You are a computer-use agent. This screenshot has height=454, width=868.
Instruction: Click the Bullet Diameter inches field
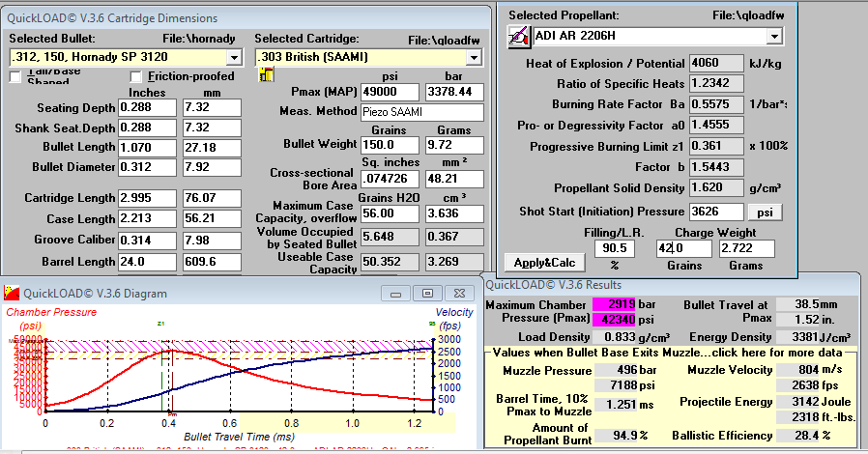tap(147, 167)
